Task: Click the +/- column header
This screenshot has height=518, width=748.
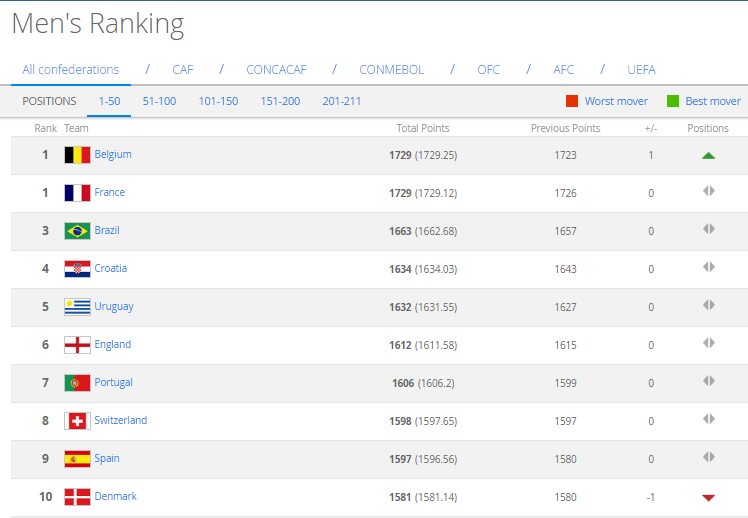Action: coord(651,128)
